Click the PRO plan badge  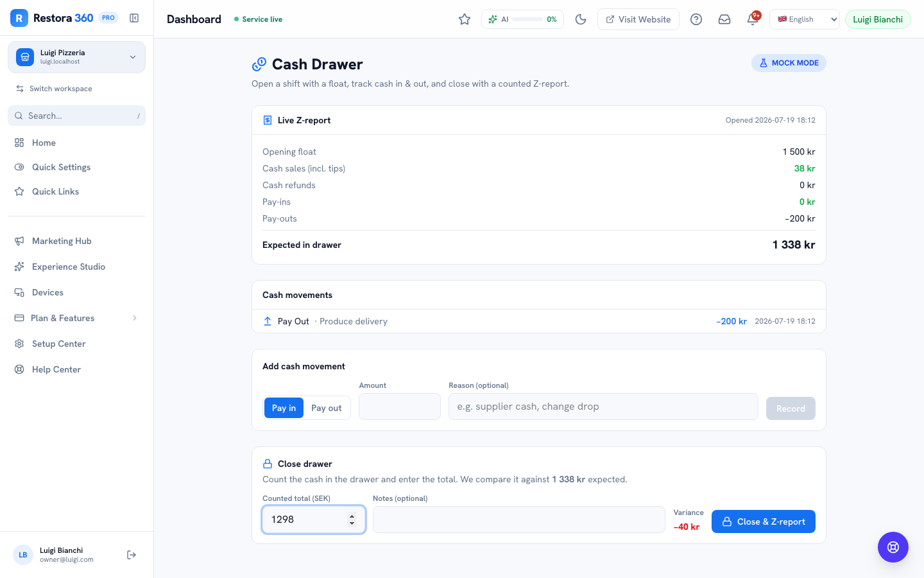(108, 18)
